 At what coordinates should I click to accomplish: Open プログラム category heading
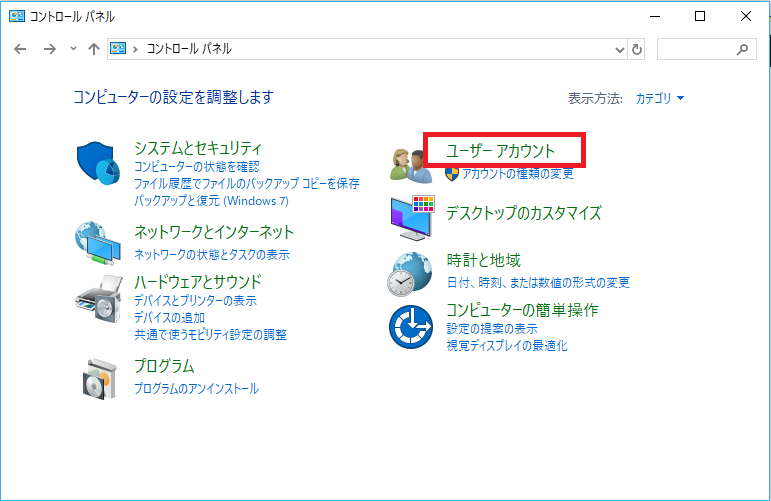coord(164,366)
